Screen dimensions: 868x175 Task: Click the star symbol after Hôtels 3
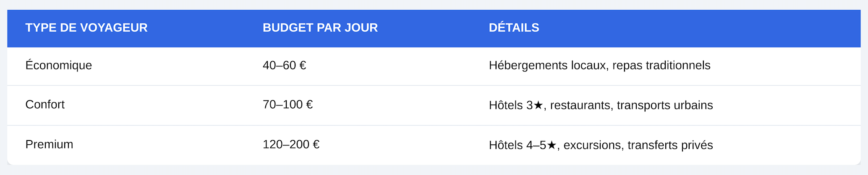coord(539,105)
